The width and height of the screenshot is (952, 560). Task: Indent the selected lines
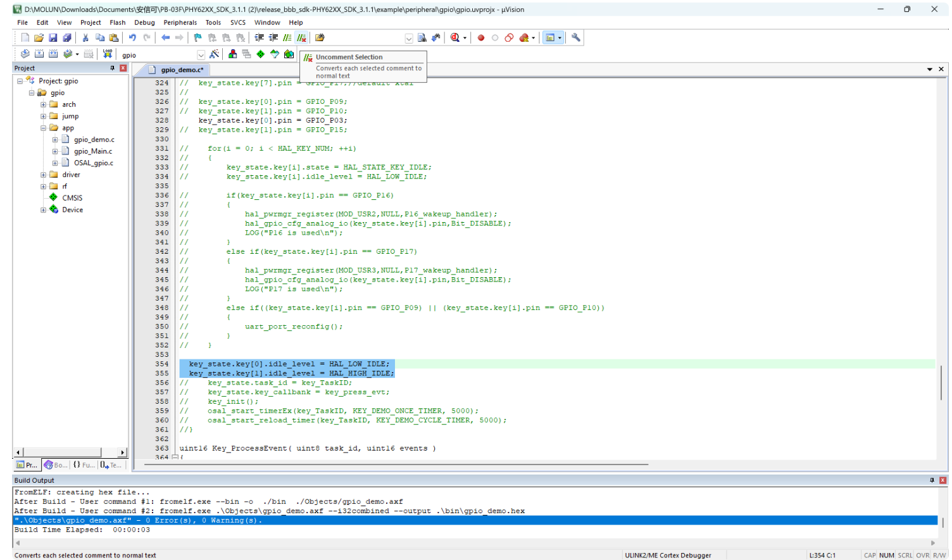pos(260,38)
